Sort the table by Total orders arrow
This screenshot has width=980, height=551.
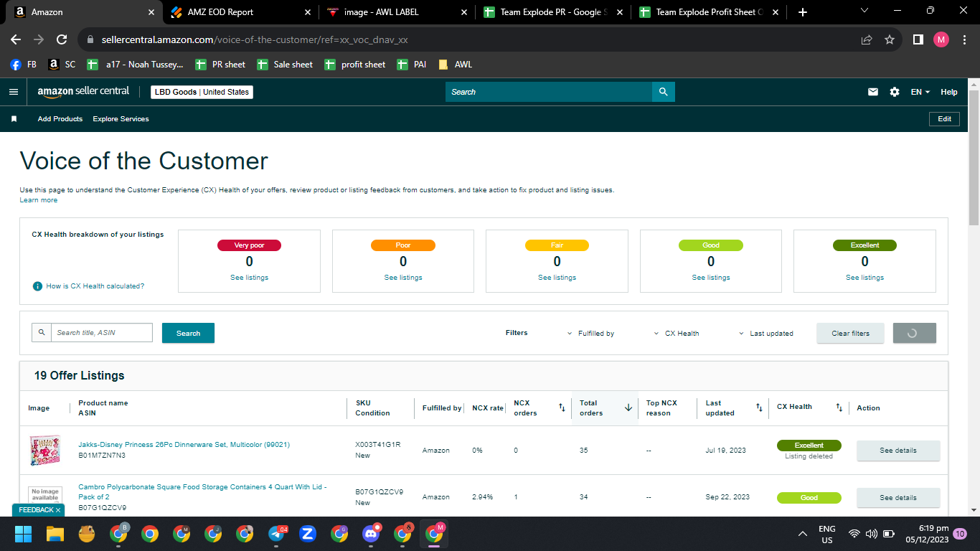(628, 408)
